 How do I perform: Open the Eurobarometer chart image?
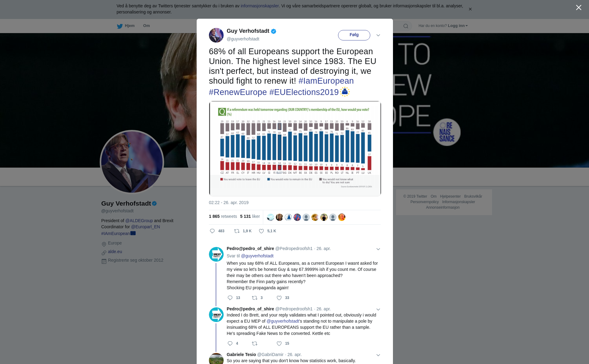(x=295, y=149)
